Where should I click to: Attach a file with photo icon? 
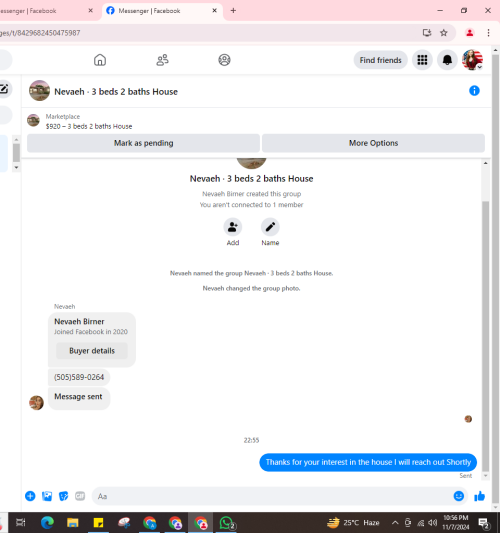coord(47,496)
